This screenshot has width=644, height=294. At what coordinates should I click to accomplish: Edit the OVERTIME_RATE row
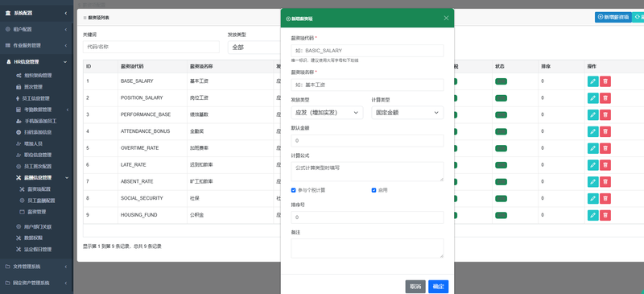(592, 148)
